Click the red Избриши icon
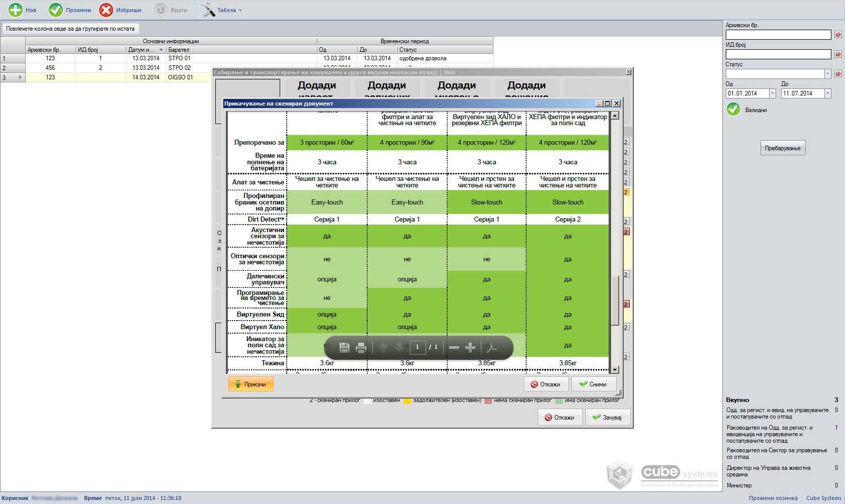Screen dimensions: 845x504 click(x=106, y=10)
